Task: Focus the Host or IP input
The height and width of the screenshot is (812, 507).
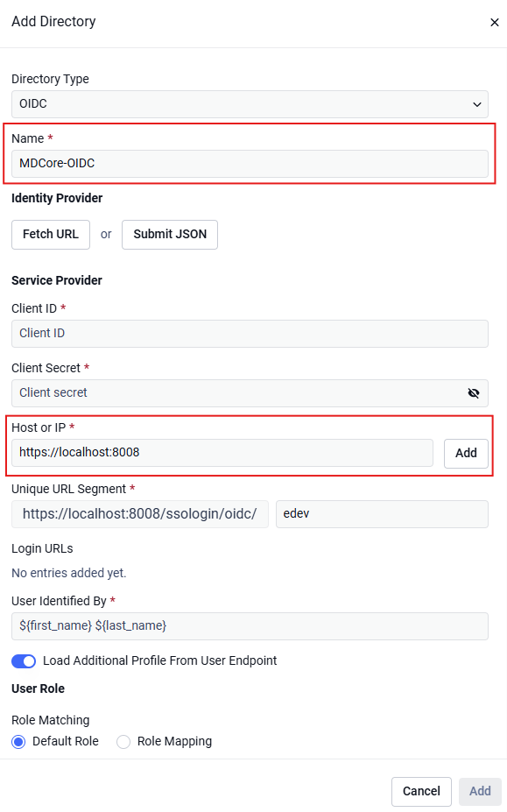Action: click(222, 453)
